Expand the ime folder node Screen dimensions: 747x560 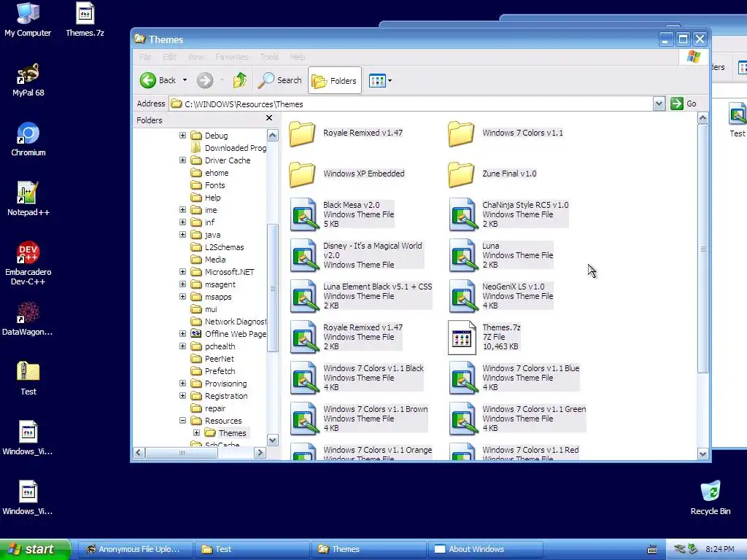coord(182,209)
